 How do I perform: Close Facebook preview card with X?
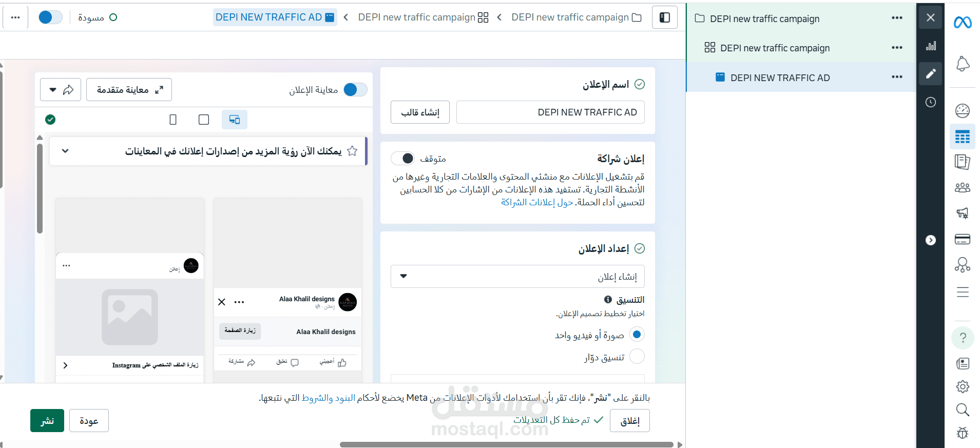click(222, 302)
